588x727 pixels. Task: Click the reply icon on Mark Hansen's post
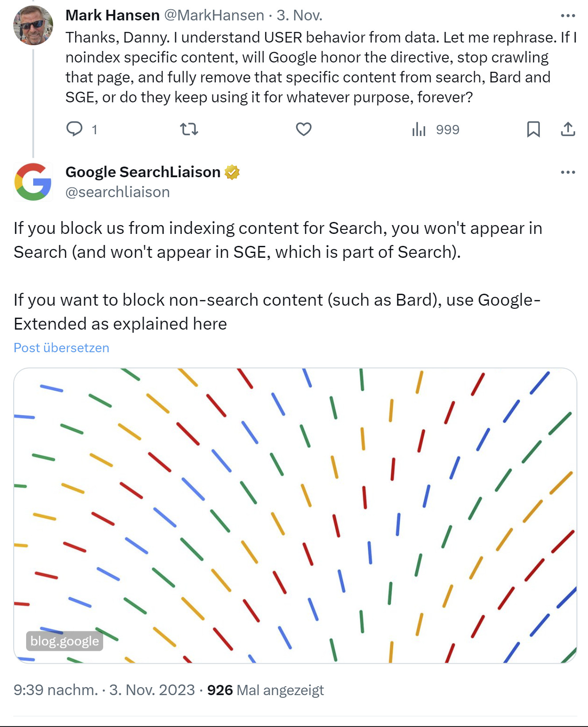point(74,129)
